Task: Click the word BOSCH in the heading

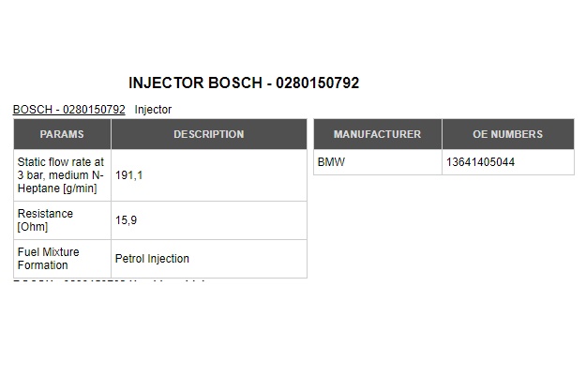Action: coord(235,83)
